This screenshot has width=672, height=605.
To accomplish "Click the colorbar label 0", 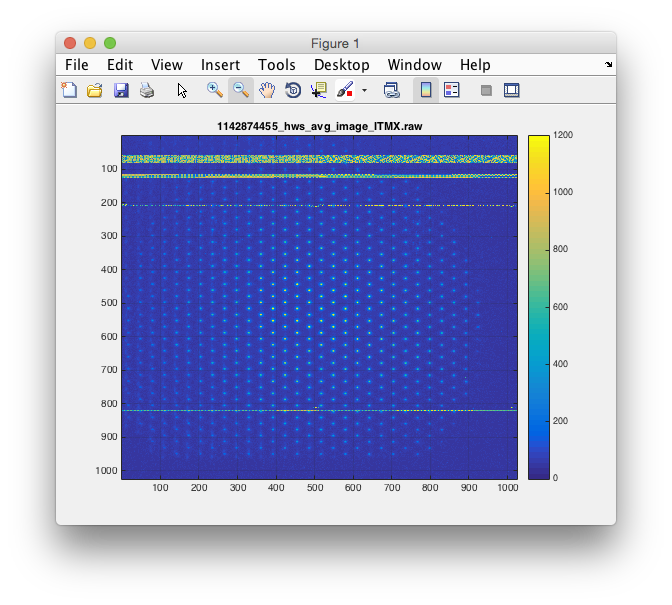I will coord(555,478).
